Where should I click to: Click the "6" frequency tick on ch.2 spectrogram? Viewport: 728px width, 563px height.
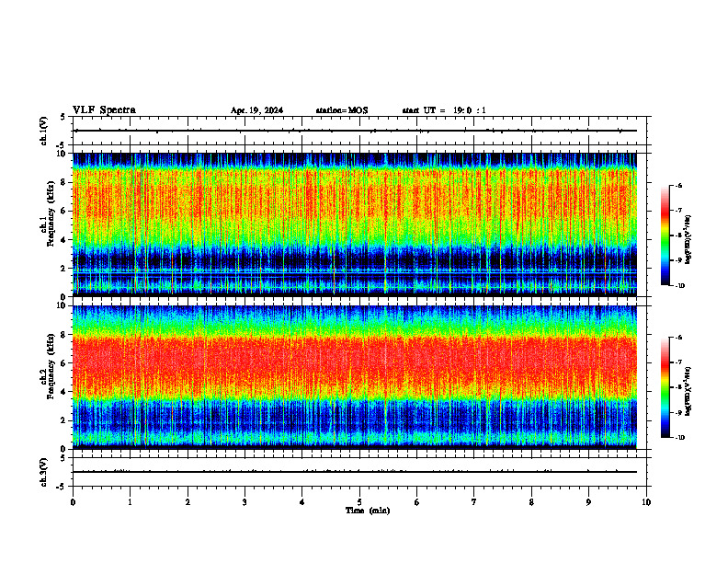pos(63,363)
